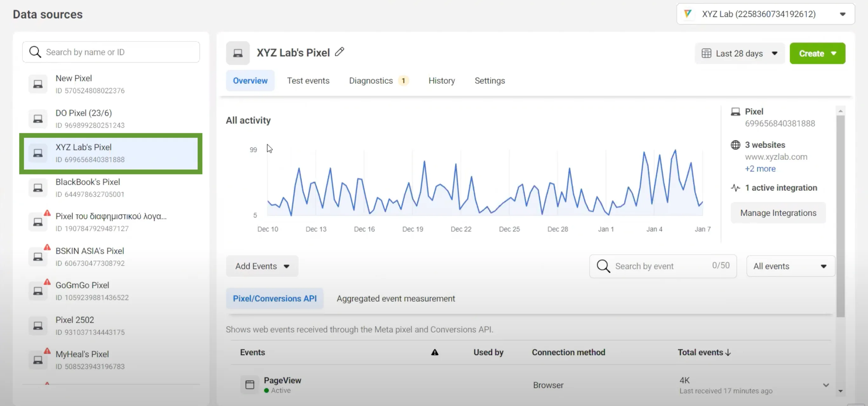
Task: Select GoGmGo Pixel in the list
Action: click(111, 291)
